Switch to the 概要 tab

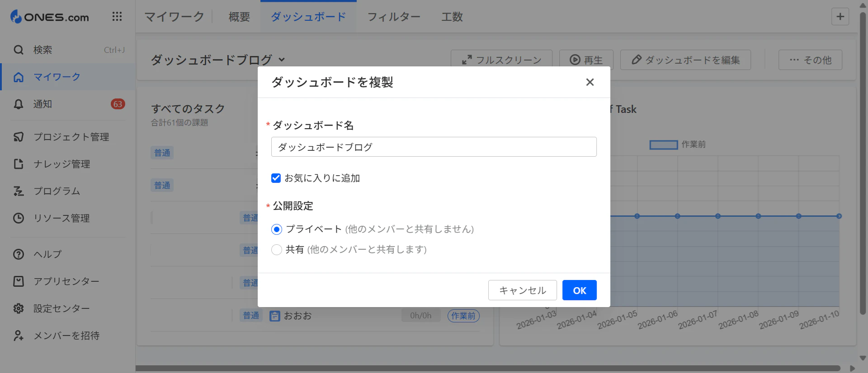coord(239,17)
